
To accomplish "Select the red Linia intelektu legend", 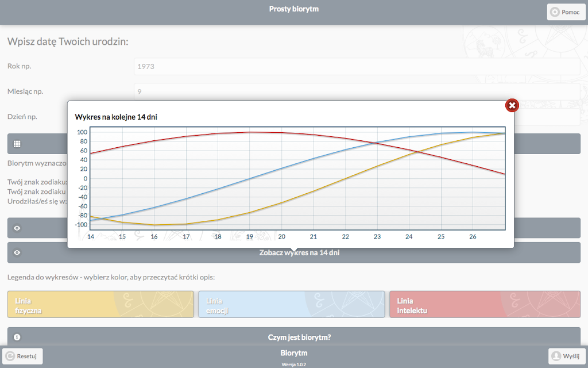I will (x=485, y=305).
